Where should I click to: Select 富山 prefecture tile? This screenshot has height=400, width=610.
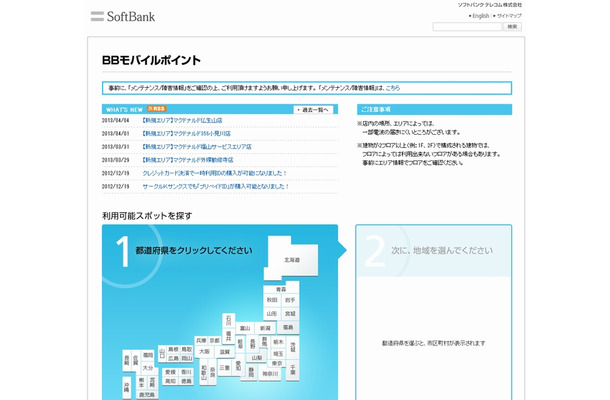pyautogui.click(x=245, y=328)
